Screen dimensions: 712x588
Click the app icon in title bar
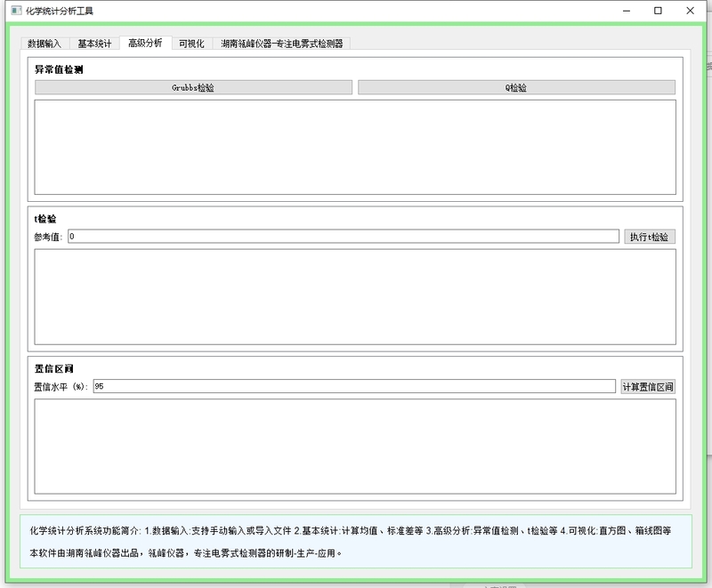click(x=15, y=12)
